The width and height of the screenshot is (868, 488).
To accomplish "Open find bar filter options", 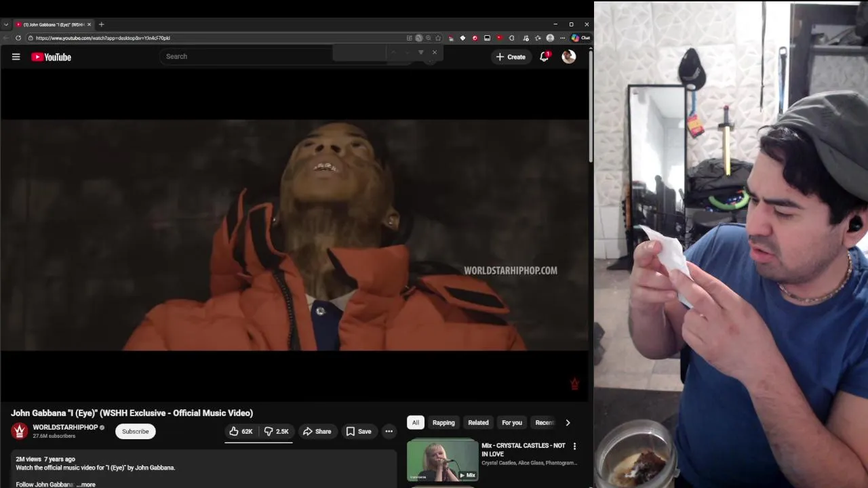I will pos(421,52).
